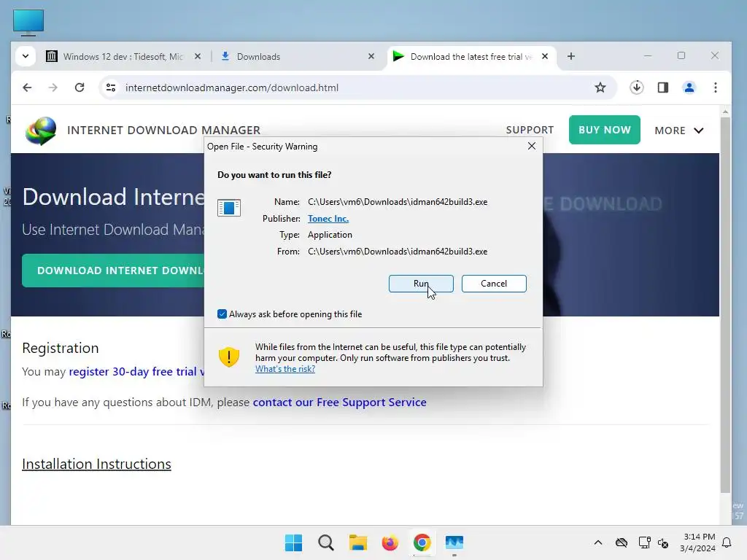Screen dimensions: 747x560
Task: Click the Name file path in dialog
Action: pyautogui.click(x=398, y=202)
